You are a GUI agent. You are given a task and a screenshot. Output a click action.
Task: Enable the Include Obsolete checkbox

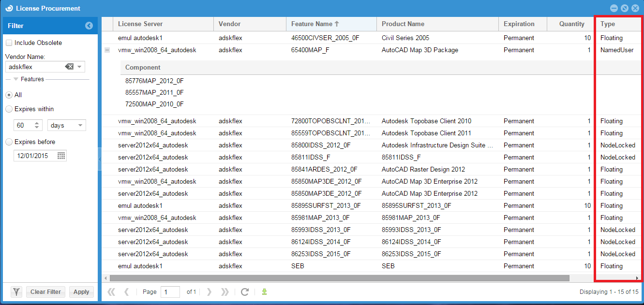[9, 43]
